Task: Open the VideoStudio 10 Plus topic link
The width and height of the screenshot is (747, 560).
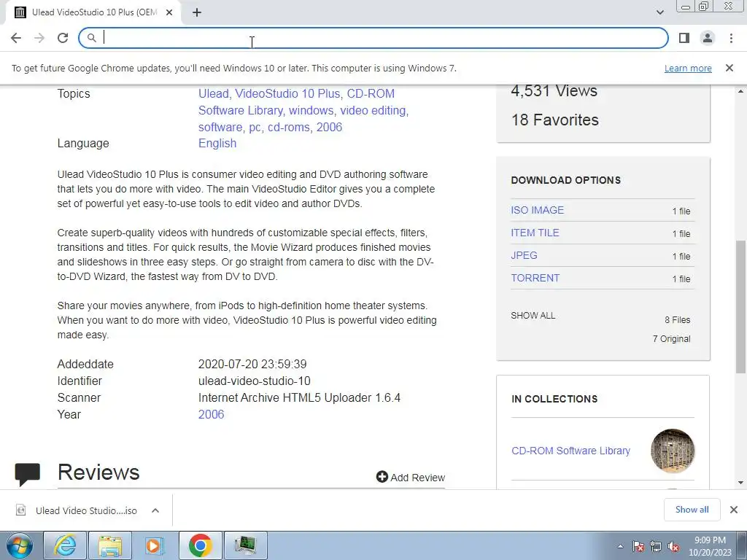Action: pyautogui.click(x=287, y=93)
